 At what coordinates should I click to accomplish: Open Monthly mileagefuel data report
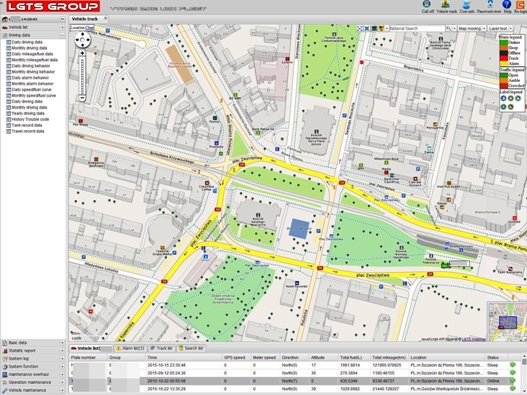[x=35, y=60]
